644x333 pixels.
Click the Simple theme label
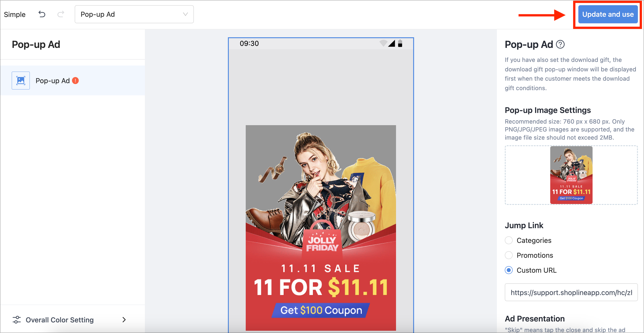[15, 14]
